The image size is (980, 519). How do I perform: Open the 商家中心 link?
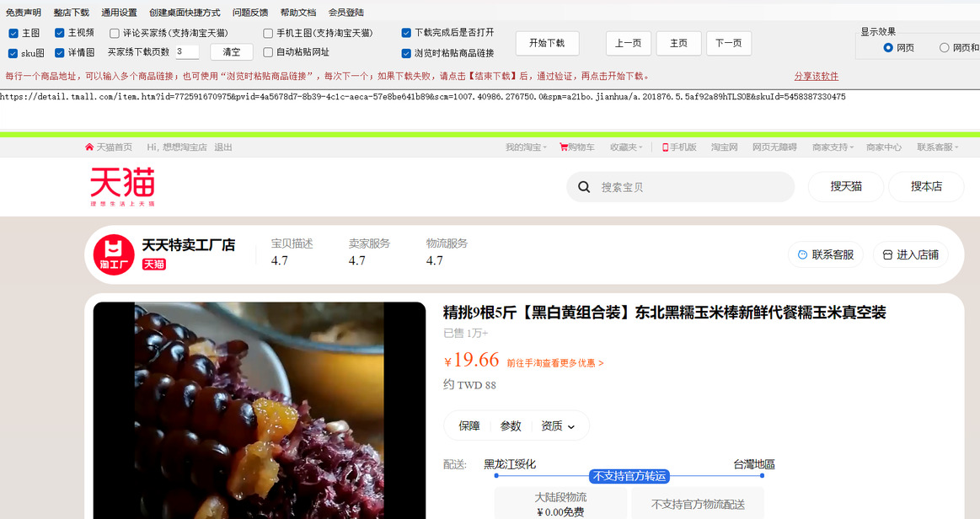(884, 147)
